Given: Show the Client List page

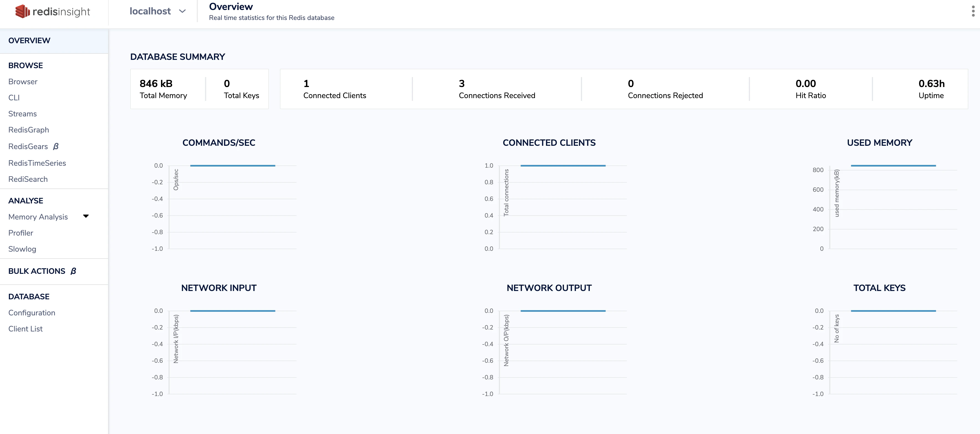Looking at the screenshot, I should click(x=25, y=329).
